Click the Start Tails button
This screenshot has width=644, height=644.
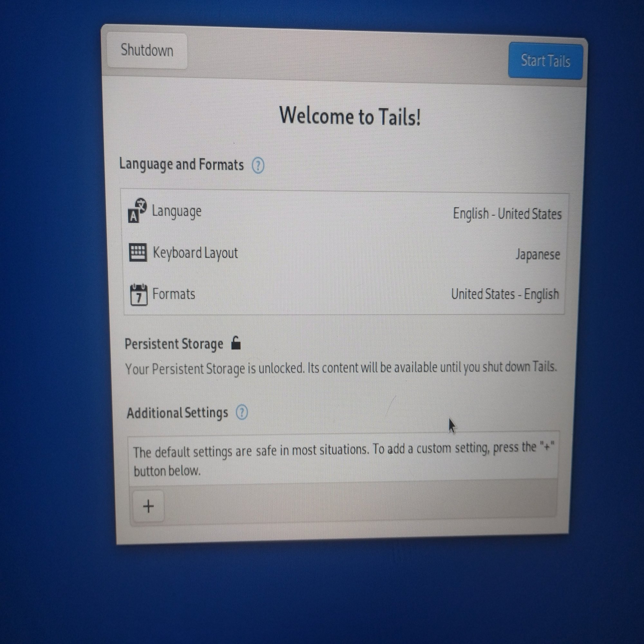coord(545,61)
